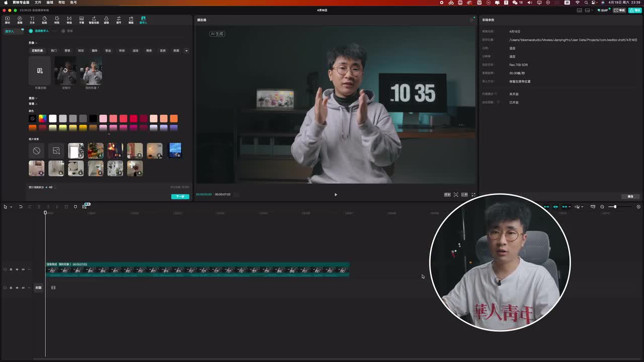Screen dimensions: 644x362
Task: Toggle visibility eye on main video track
Action: (x=17, y=269)
